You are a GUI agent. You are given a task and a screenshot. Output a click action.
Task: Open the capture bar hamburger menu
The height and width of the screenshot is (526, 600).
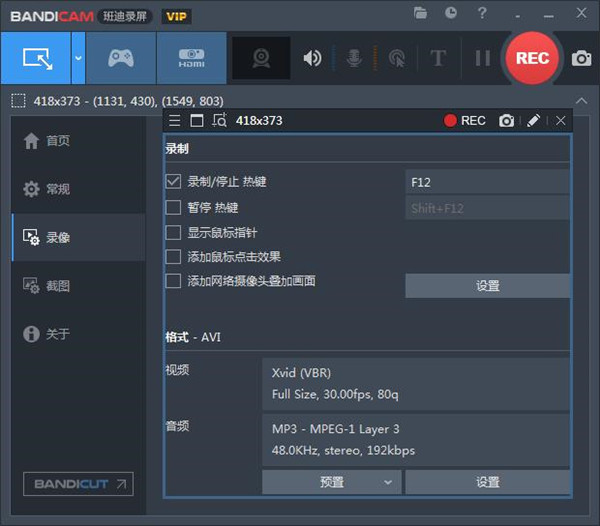(x=174, y=121)
